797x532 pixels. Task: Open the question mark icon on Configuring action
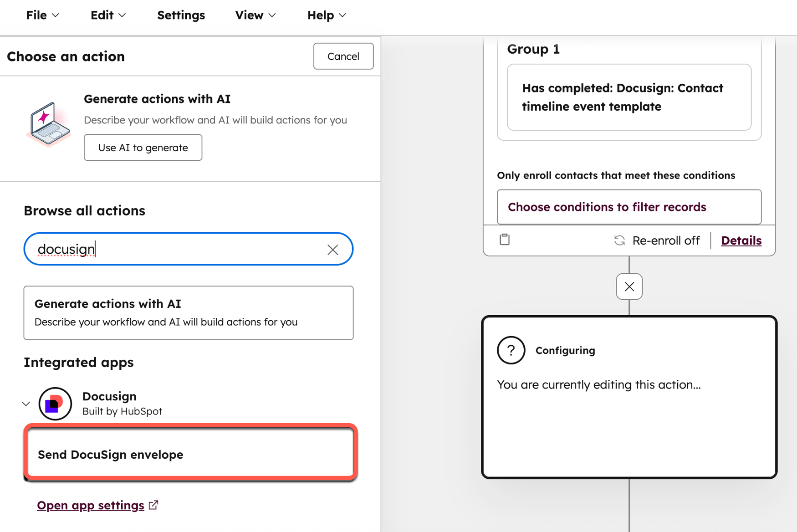[511, 350]
